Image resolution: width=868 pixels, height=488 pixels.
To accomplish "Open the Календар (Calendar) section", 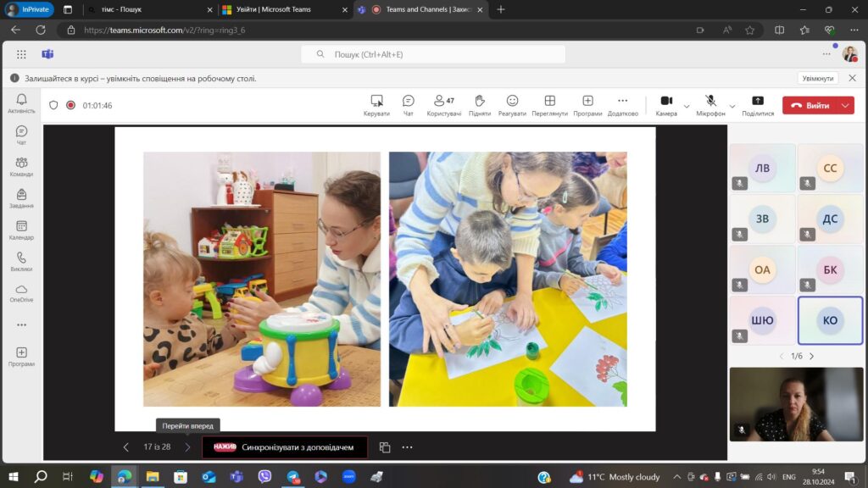I will tap(21, 230).
